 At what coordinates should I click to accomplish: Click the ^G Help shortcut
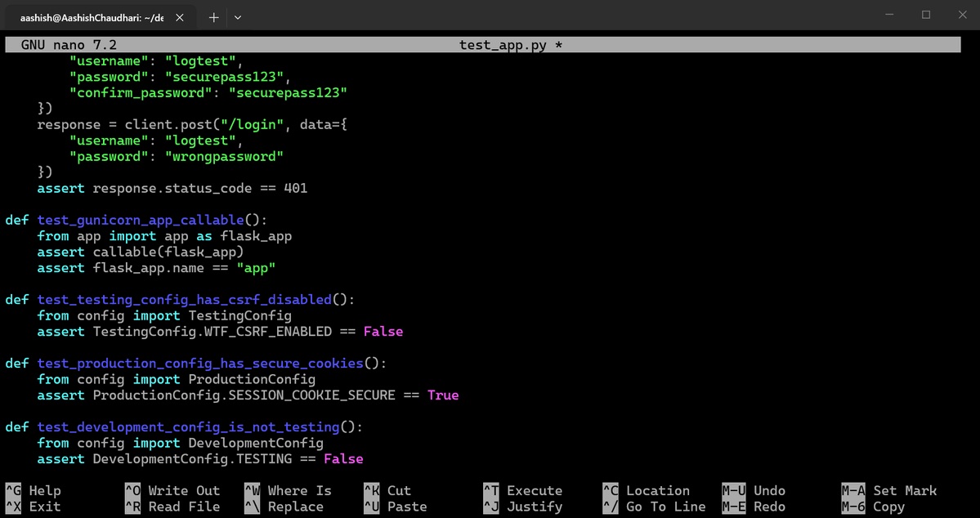pyautogui.click(x=34, y=490)
